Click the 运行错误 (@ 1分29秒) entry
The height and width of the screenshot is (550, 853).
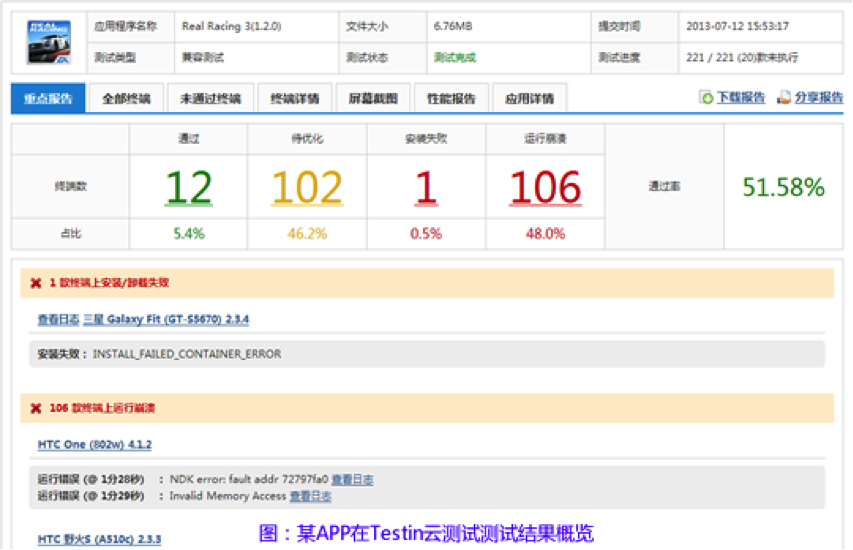(91, 496)
